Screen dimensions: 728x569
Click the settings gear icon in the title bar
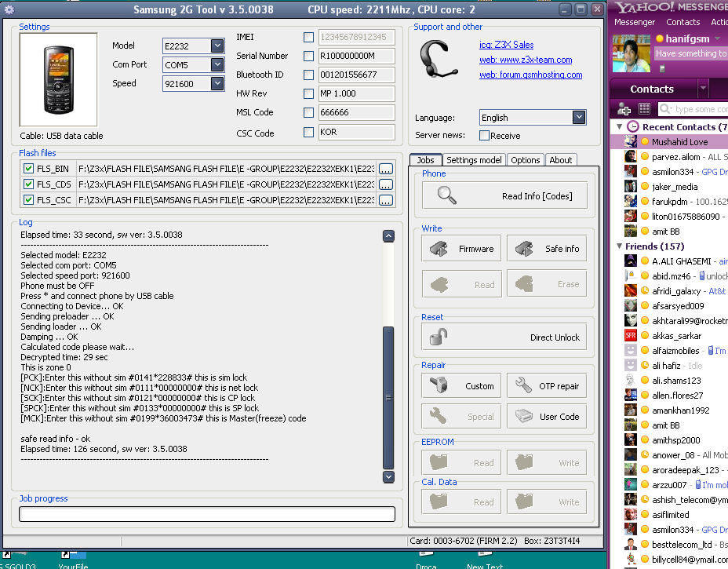pos(9,9)
